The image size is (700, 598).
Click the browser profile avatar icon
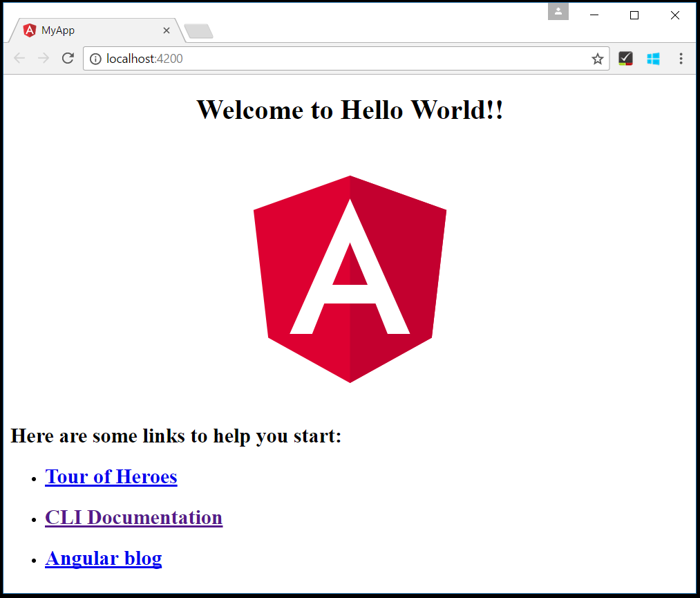558,11
